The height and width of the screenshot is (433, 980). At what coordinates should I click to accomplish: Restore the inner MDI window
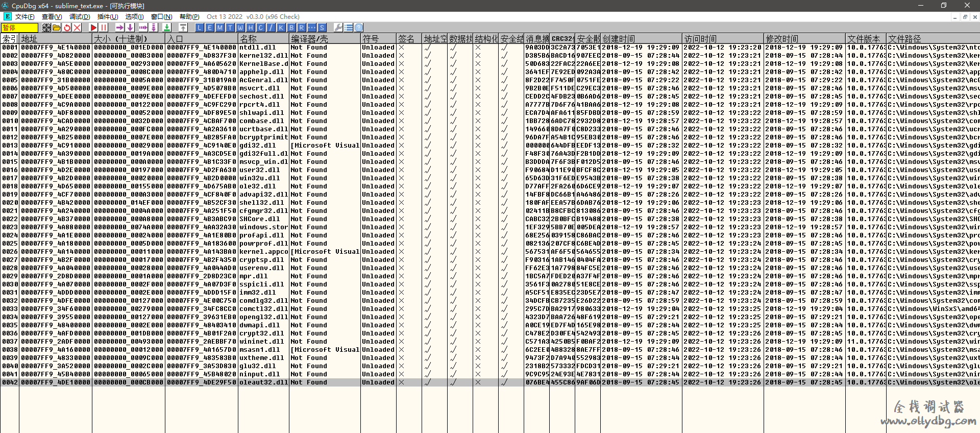[965, 17]
